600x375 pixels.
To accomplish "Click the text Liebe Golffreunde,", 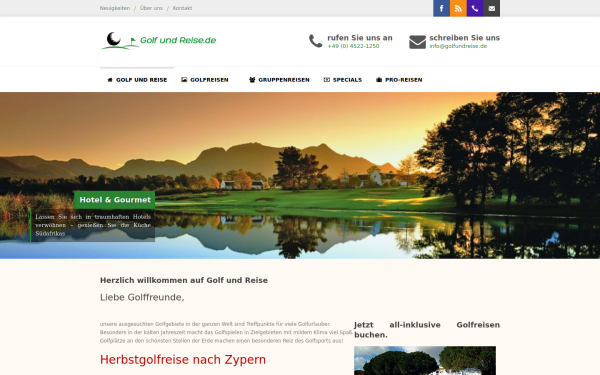I will coord(142,297).
